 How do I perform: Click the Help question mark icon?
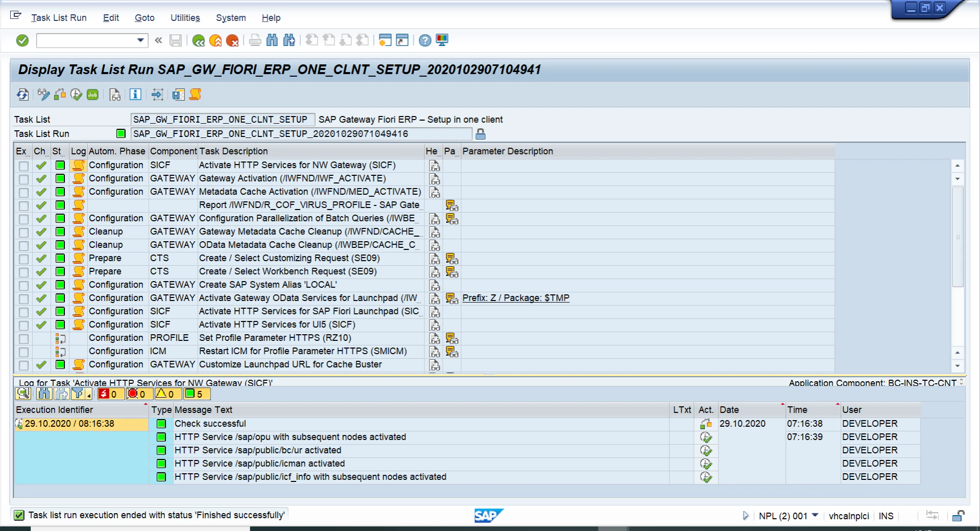tap(425, 40)
